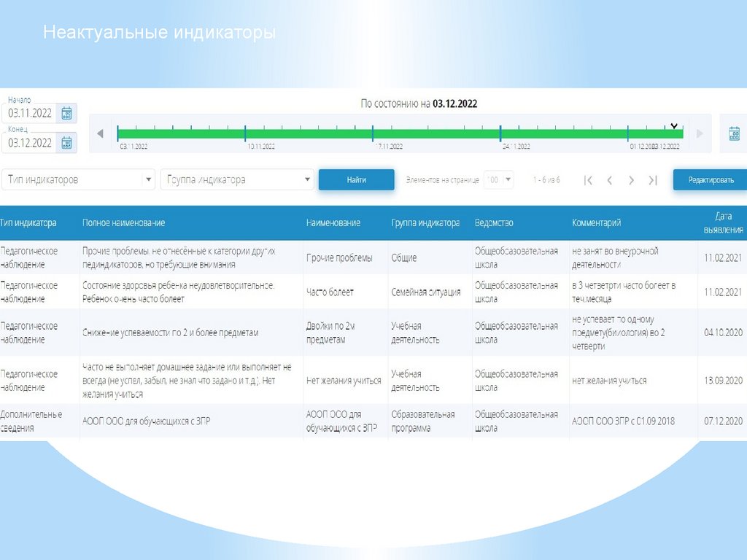Click По состоянию на 03.12.2022 heading
Image resolution: width=747 pixels, height=560 pixels.
[419, 104]
